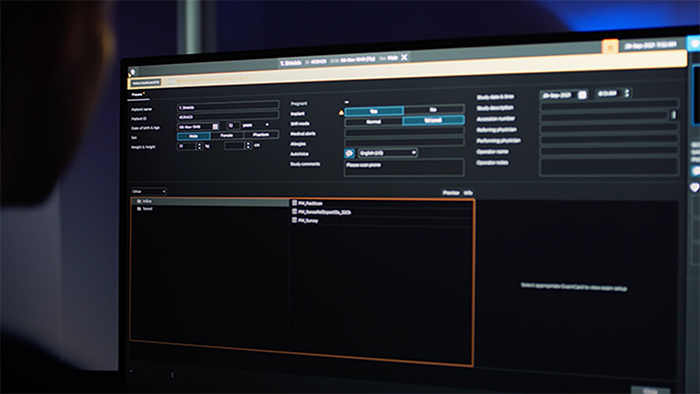Click the Operator notes text box
The image size is (700, 394).
tap(610, 166)
